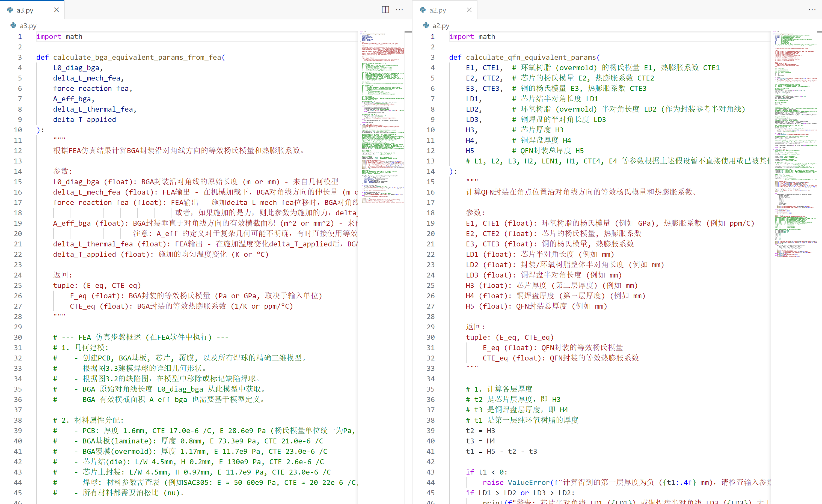Click Python file icon on a3.py tab
Image resolution: width=822 pixels, height=504 pixels.
(10, 10)
